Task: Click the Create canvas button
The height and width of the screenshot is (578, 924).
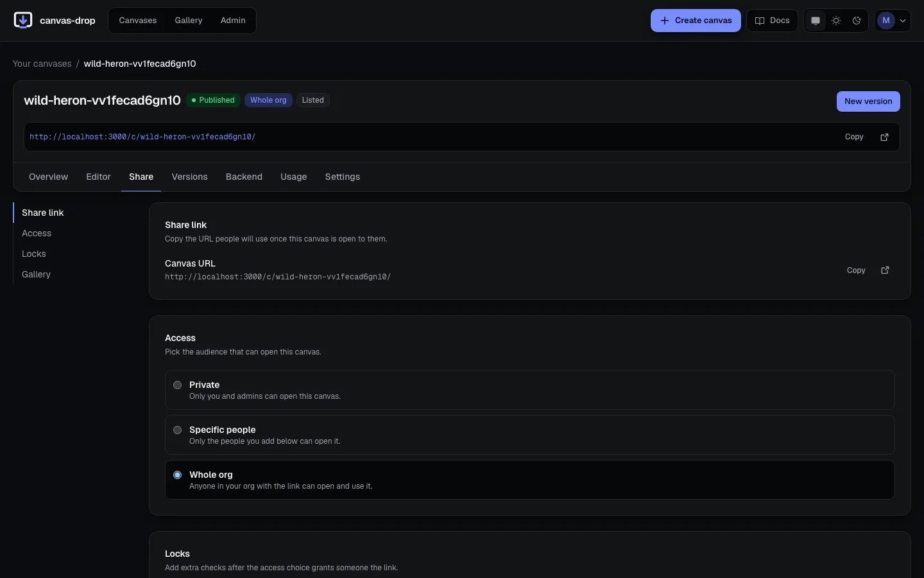Action: pyautogui.click(x=696, y=21)
